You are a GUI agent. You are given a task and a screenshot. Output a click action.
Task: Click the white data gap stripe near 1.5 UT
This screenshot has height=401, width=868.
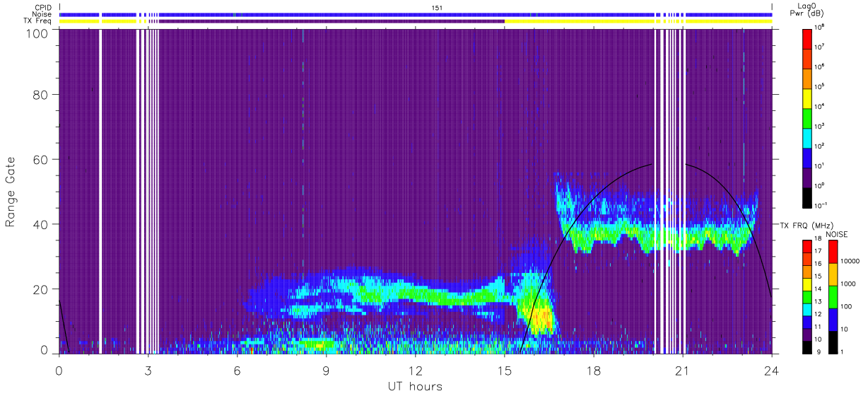click(100, 191)
